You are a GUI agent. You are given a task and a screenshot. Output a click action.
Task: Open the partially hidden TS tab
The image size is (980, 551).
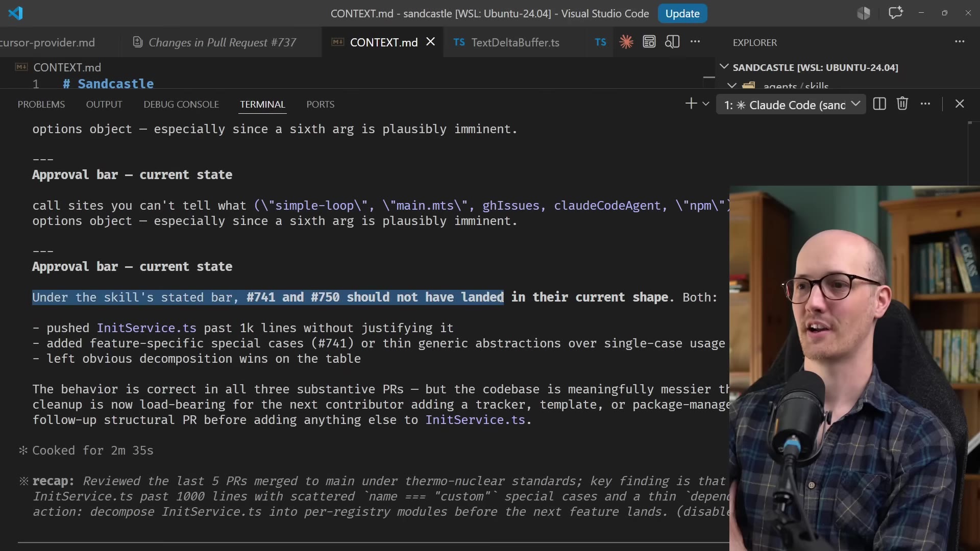(601, 42)
